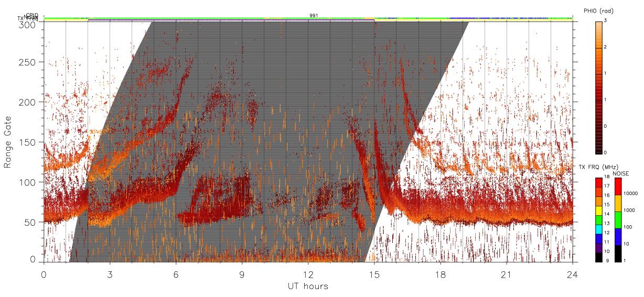Click tick label 21 on UT hours axis
The height and width of the screenshot is (297, 644).
(506, 274)
